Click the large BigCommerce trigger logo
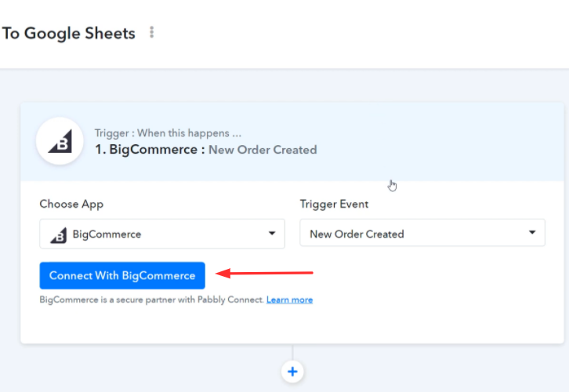This screenshot has height=392, width=569. click(60, 141)
